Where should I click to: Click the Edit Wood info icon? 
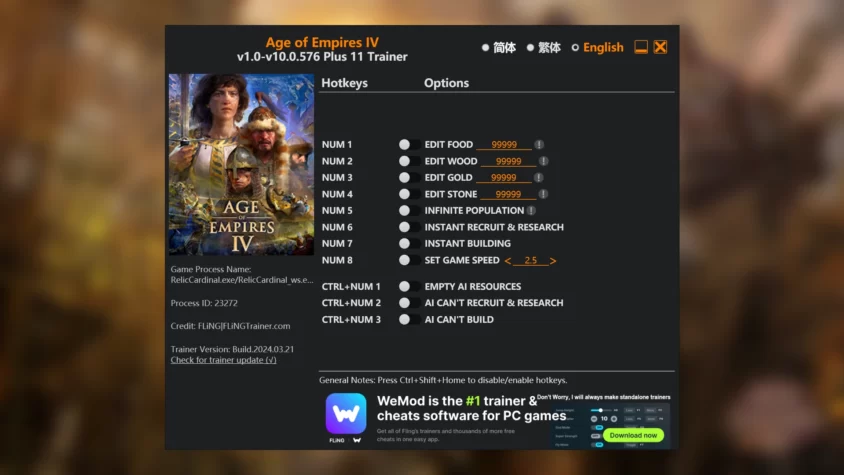544,161
